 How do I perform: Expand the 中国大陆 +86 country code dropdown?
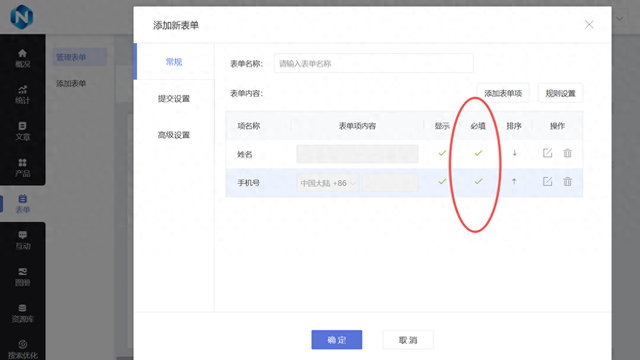[328, 183]
